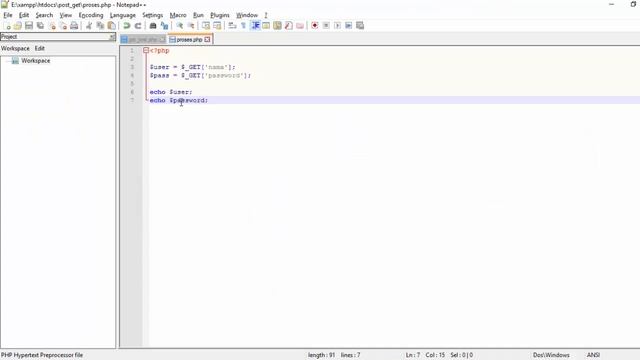Click the Save All toolbar icon
The height and width of the screenshot is (360, 640).
point(40,26)
